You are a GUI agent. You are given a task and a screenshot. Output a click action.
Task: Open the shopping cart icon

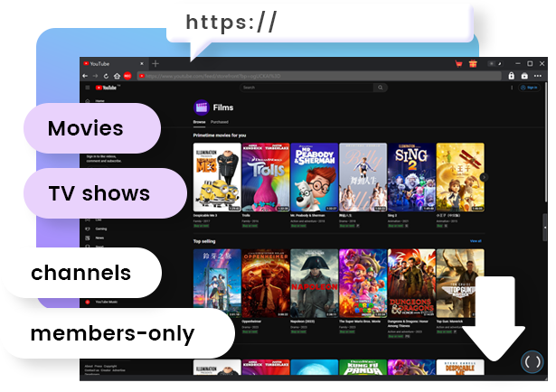click(459, 64)
